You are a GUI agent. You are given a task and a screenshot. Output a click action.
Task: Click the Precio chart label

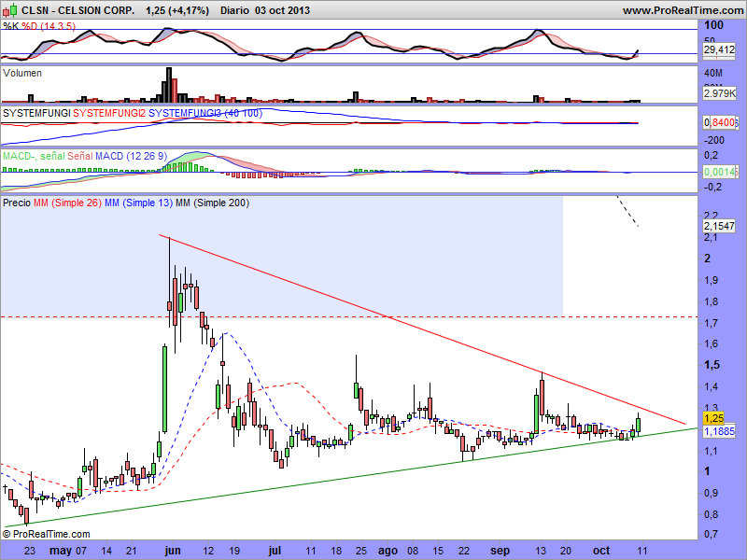tap(17, 203)
